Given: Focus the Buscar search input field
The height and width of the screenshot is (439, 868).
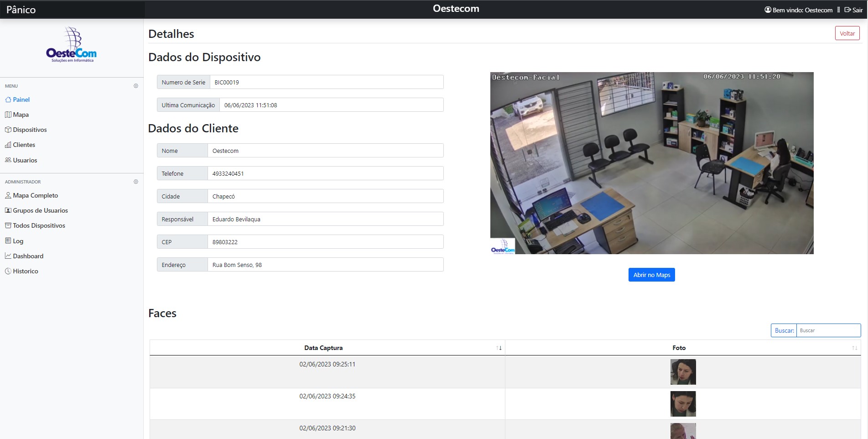Looking at the screenshot, I should pos(828,330).
